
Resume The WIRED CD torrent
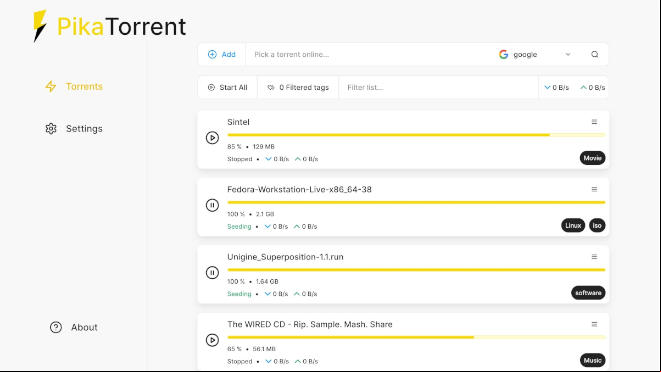[212, 340]
